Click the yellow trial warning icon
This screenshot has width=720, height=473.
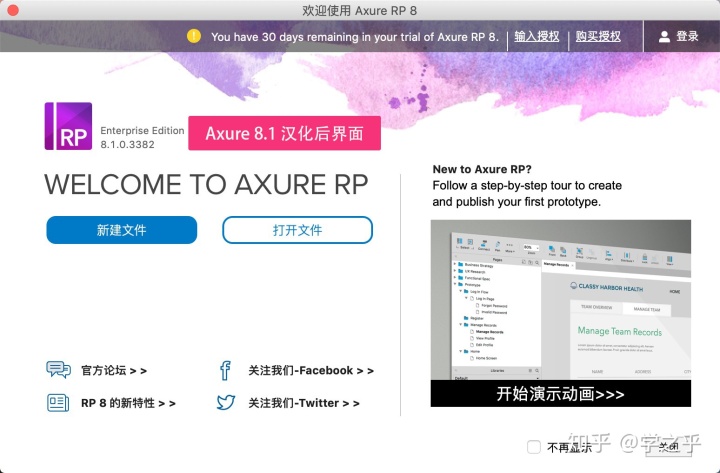tap(194, 37)
